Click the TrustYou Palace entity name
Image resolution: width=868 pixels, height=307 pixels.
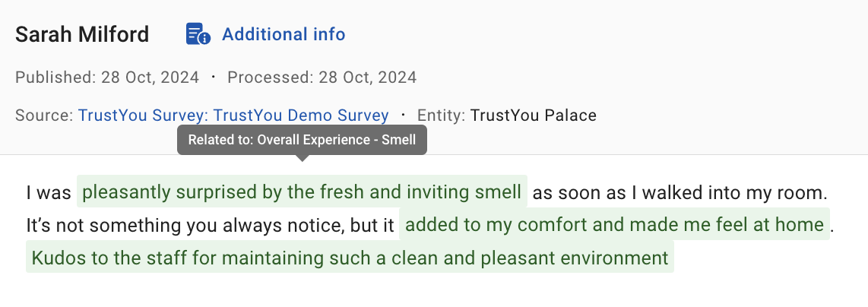pos(533,116)
